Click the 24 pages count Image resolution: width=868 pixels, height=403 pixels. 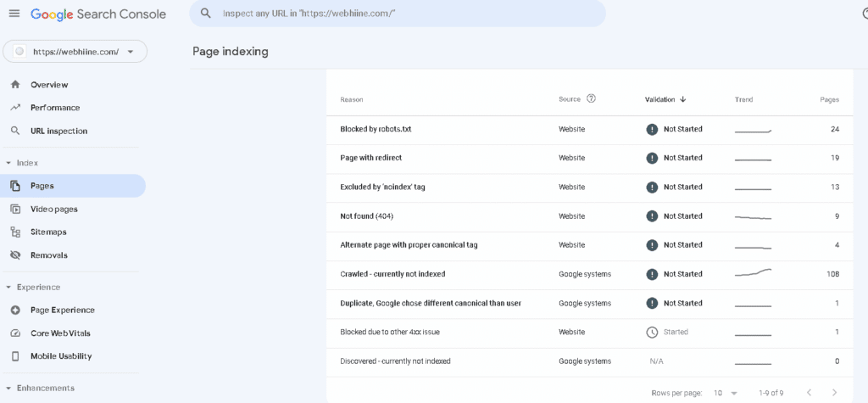pos(835,129)
